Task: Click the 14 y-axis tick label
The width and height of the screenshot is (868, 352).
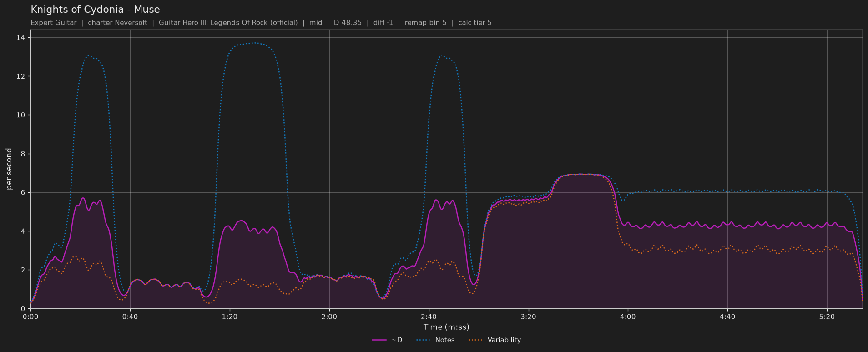Action: click(x=21, y=37)
